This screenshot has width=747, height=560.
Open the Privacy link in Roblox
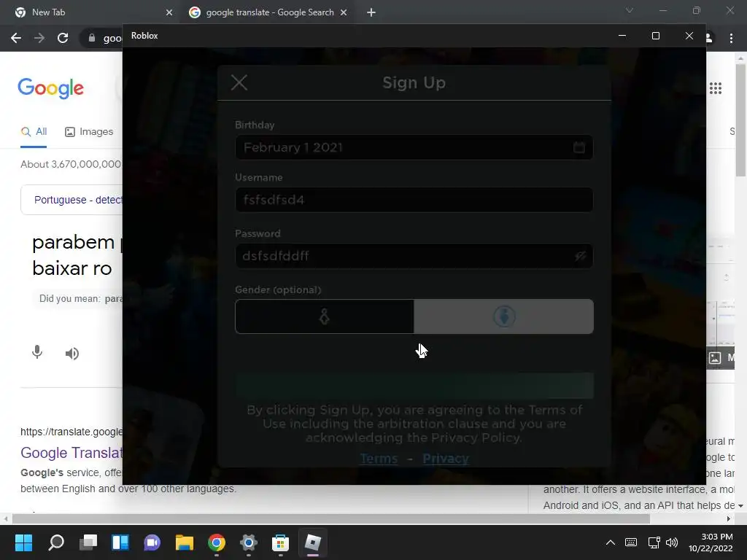[x=446, y=459]
